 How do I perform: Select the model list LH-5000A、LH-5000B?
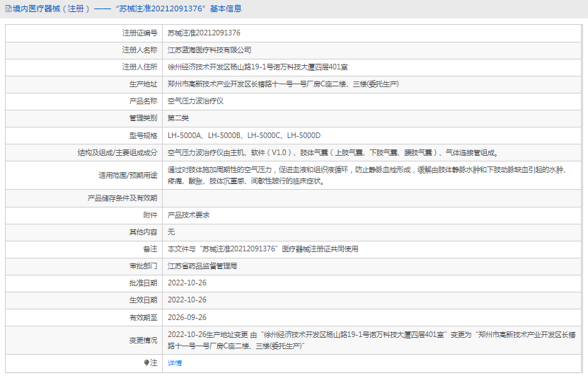pyautogui.click(x=244, y=135)
